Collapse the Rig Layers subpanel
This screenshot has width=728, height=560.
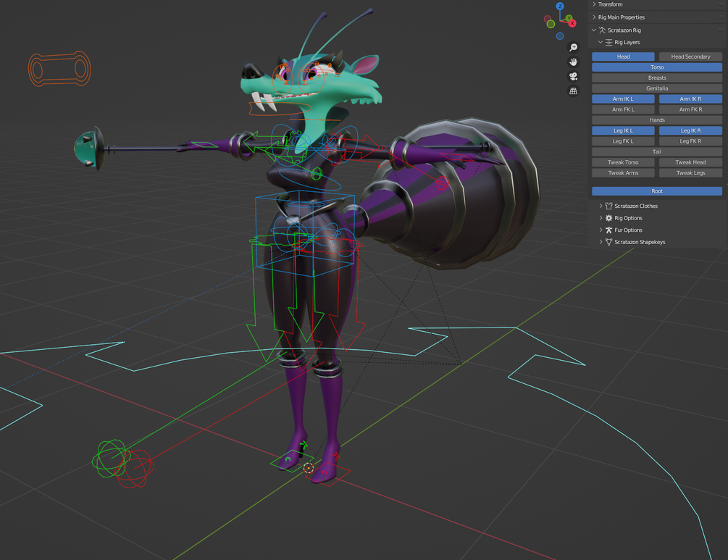click(x=601, y=42)
